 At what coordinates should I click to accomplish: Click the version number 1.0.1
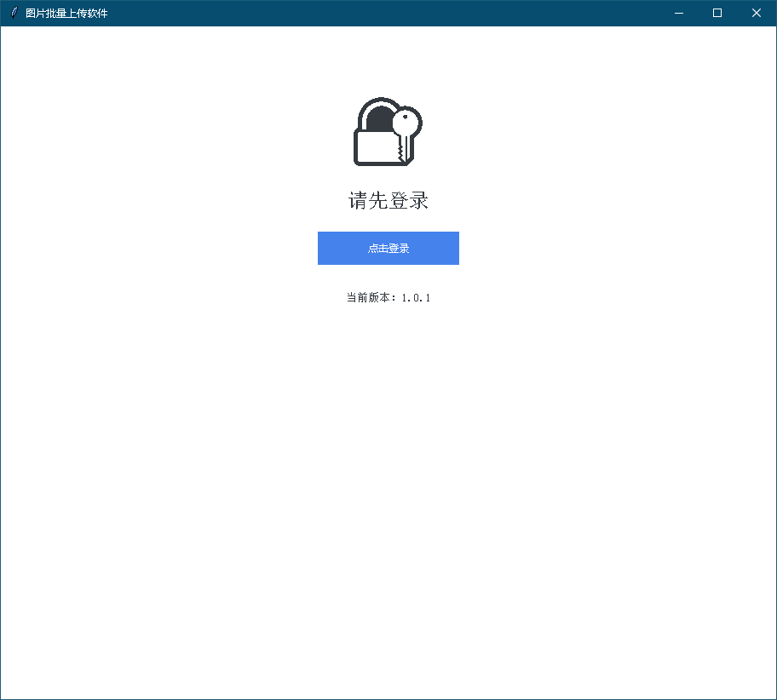(416, 298)
